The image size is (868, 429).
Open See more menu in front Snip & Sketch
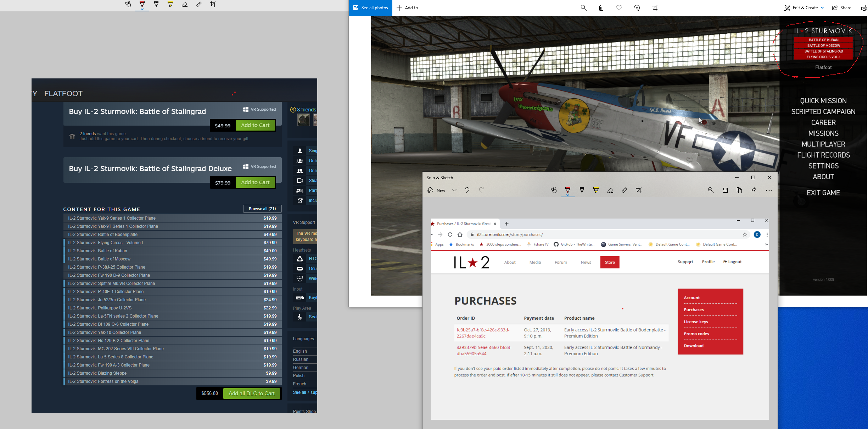(769, 190)
